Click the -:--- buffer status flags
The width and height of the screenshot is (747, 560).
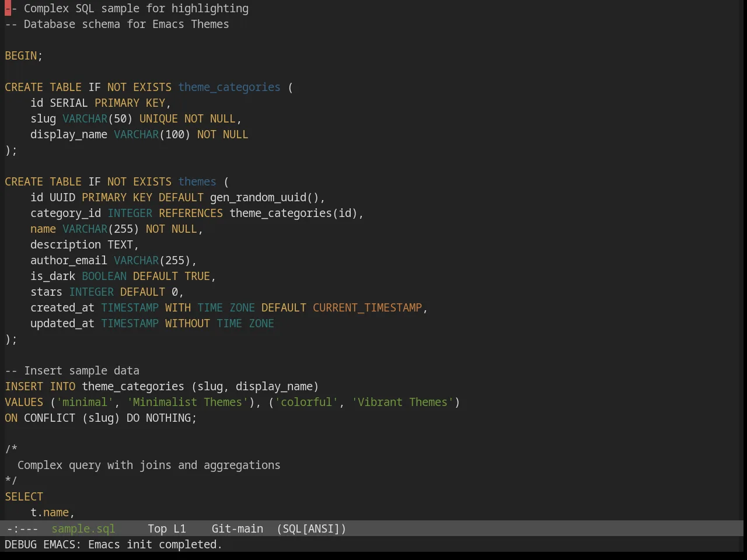(23, 528)
